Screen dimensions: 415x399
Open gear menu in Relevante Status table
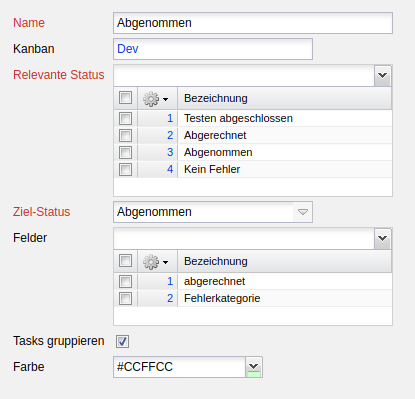[x=156, y=99]
